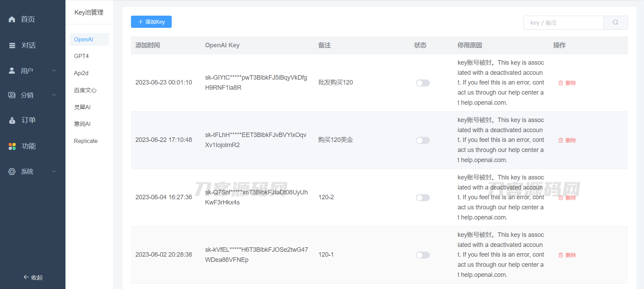Viewport: 644px width, 289px height.
Task: Delete the key noted 批发购买120
Action: coord(567,83)
